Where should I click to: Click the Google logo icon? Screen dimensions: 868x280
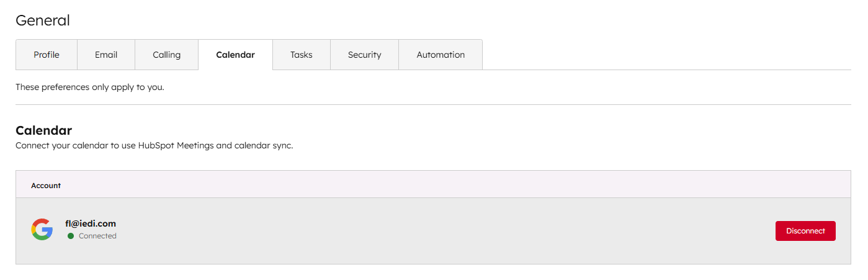tap(42, 229)
